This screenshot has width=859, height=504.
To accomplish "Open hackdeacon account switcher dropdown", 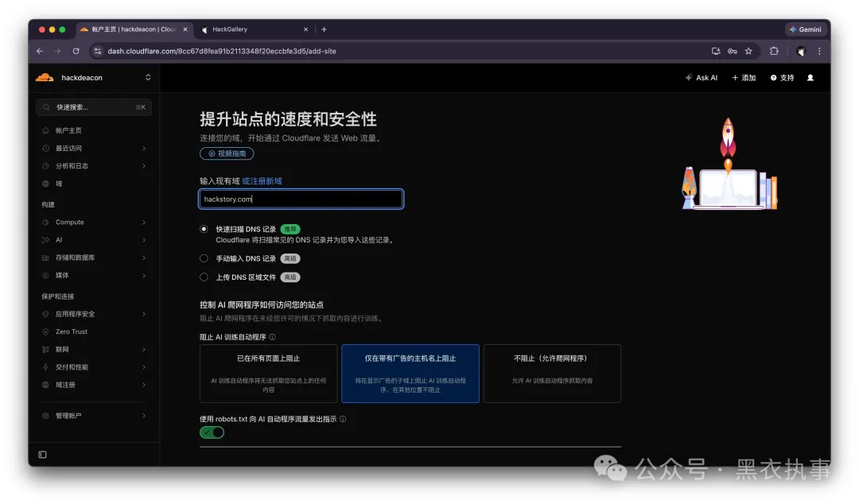I will pyautogui.click(x=148, y=77).
